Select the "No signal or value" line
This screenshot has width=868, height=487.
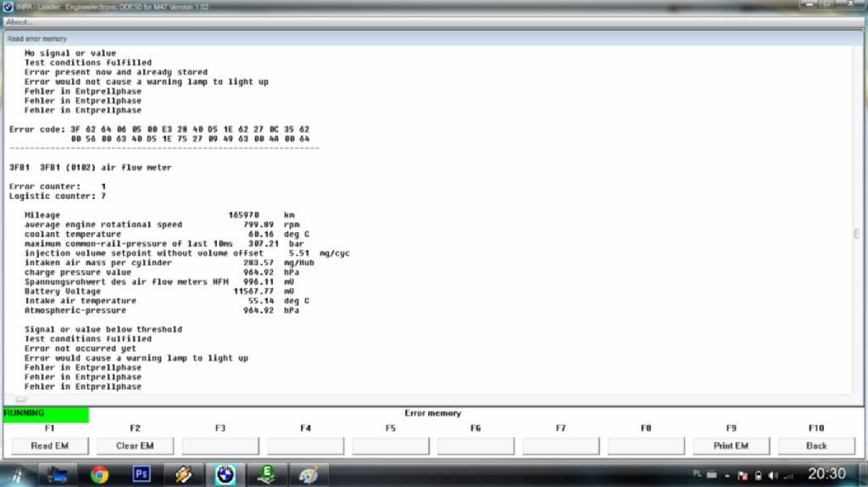70,53
